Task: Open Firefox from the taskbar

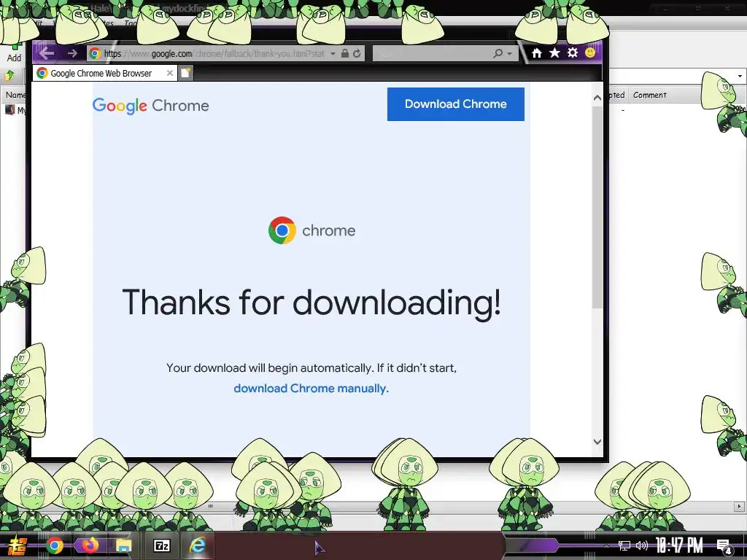Action: (x=90, y=545)
